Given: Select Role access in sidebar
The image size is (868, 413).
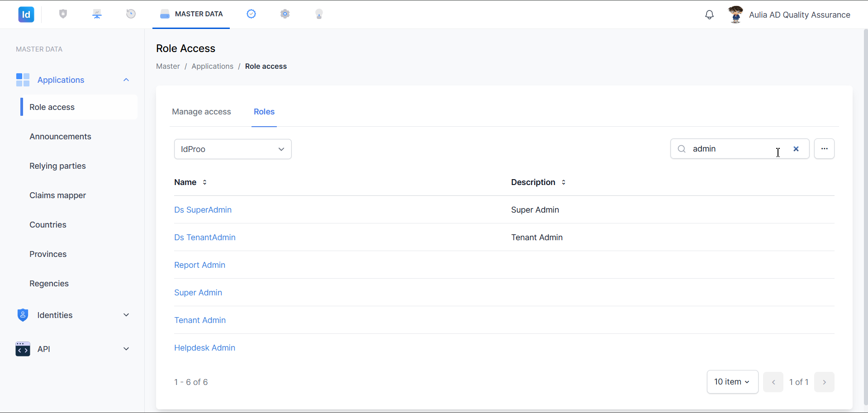Looking at the screenshot, I should tap(79, 107).
